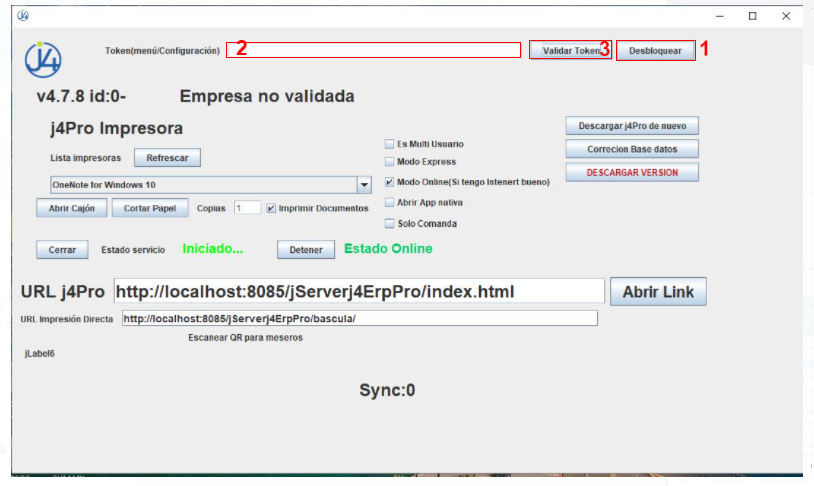Enable Abrir App nativa checkbox

tap(389, 202)
